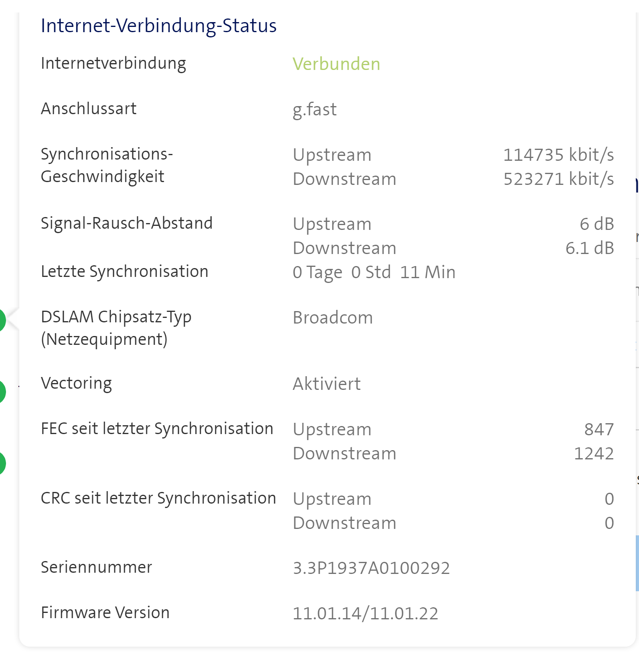Click serial number 3.3P1937A0100292
639x672 pixels.
pos(371,568)
